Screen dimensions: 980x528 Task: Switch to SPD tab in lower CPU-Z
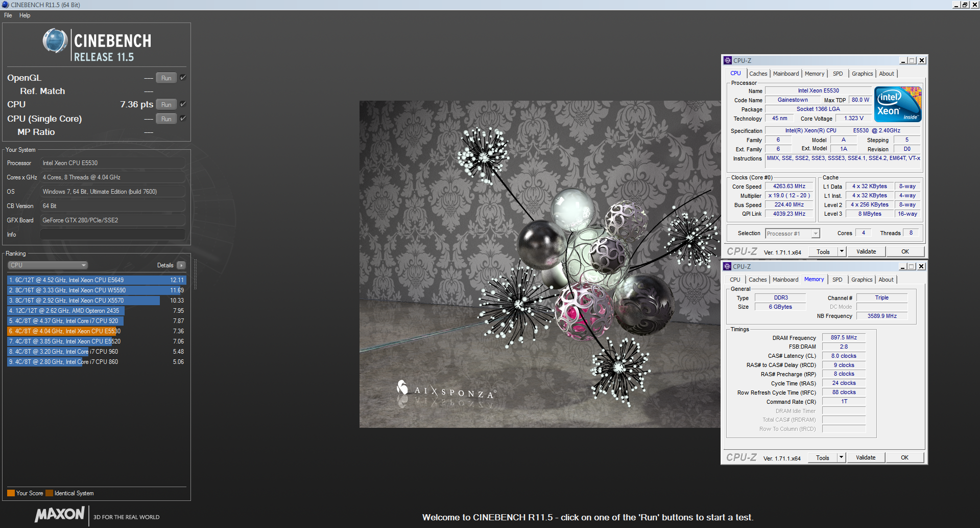(837, 280)
